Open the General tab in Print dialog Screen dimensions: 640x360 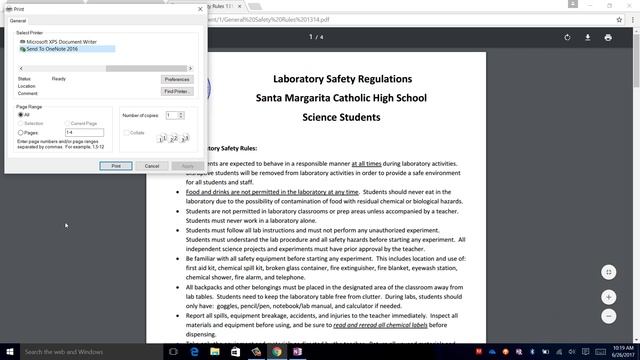(18, 21)
